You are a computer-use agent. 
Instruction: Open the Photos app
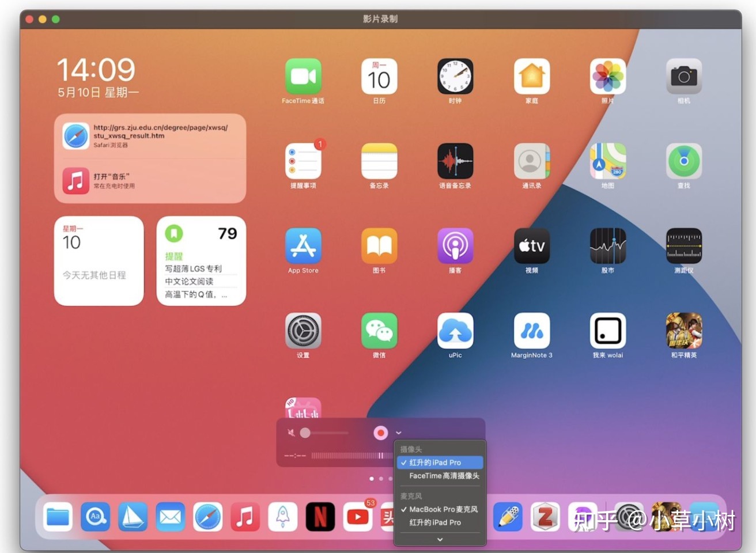tap(608, 76)
